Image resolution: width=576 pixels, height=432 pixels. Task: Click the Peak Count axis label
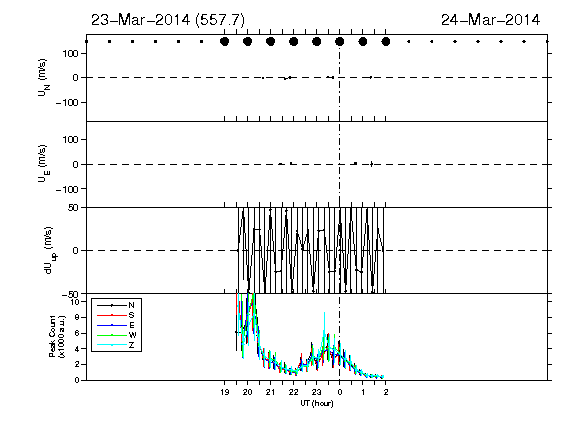click(57, 336)
